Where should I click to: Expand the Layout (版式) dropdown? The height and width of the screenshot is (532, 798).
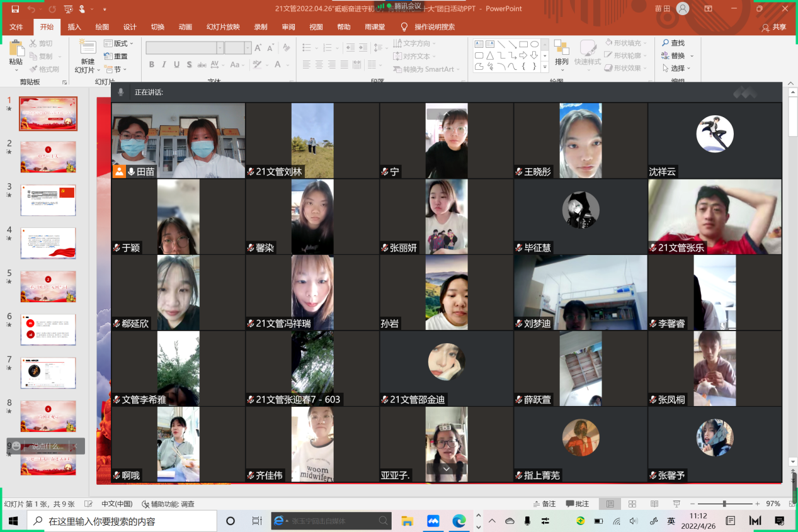click(119, 43)
